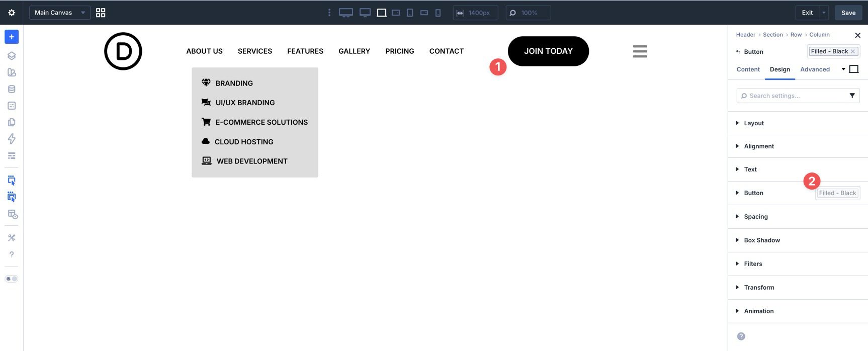The height and width of the screenshot is (351, 868).
Task: Open the canvas grid view icon
Action: [x=101, y=13]
